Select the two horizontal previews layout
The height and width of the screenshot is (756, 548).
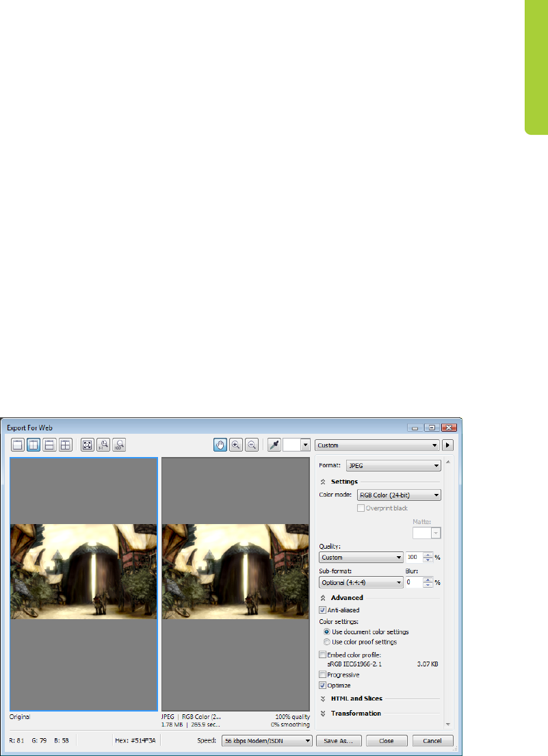pyautogui.click(x=50, y=445)
